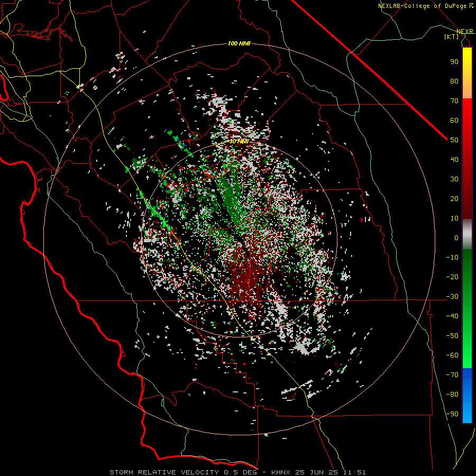Click the 70 value on velocity scale
The height and width of the screenshot is (476, 476).
(x=454, y=101)
